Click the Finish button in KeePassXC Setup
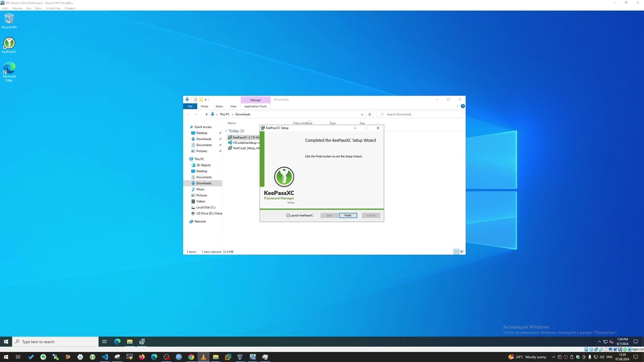This screenshot has height=362, width=644. (x=348, y=215)
